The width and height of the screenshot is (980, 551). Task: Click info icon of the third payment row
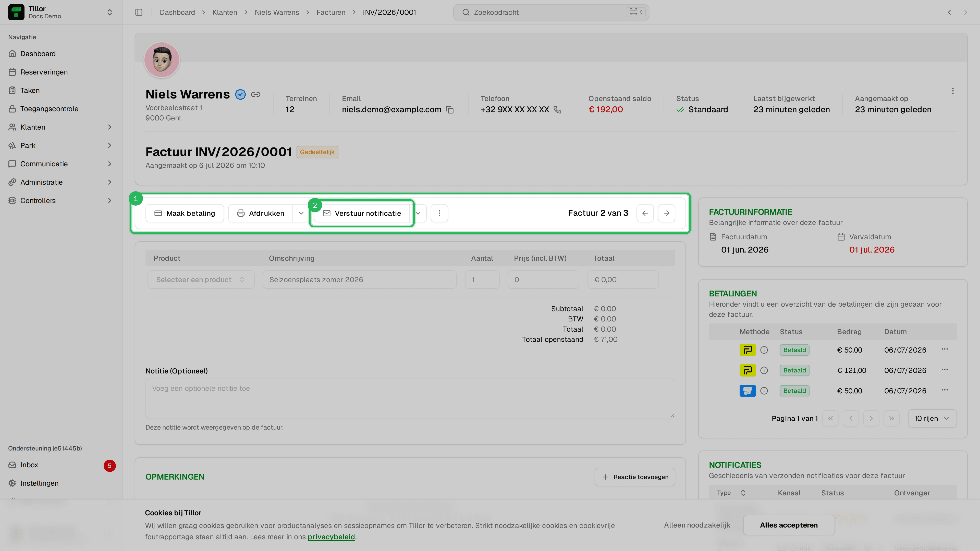click(764, 391)
